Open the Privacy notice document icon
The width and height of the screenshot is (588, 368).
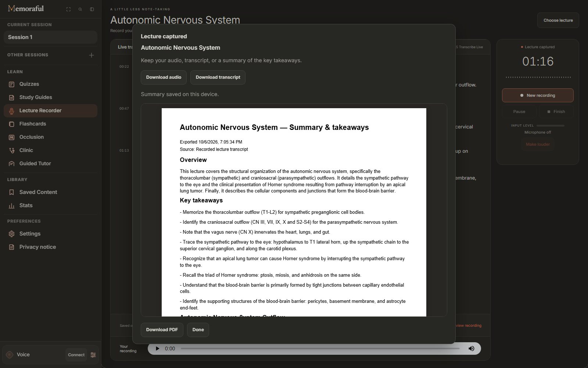tap(12, 247)
